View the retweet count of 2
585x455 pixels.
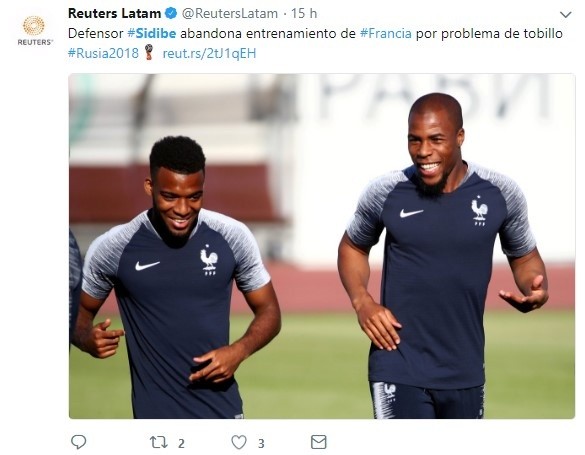click(x=181, y=443)
